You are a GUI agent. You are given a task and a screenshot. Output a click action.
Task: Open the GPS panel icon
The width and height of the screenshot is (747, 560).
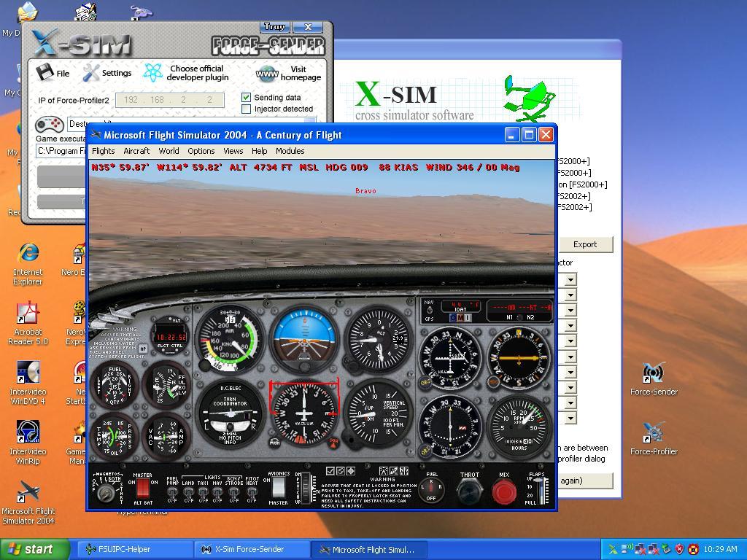click(394, 471)
